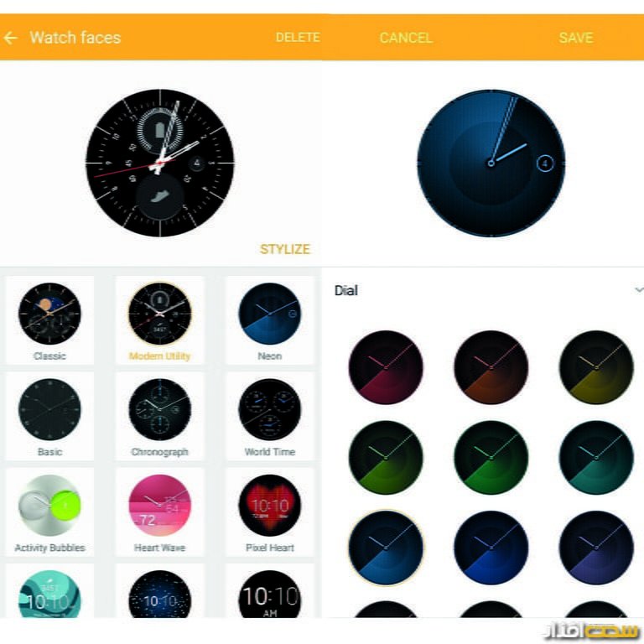
Task: Go back using the arrow icon
Action: pos(11,38)
